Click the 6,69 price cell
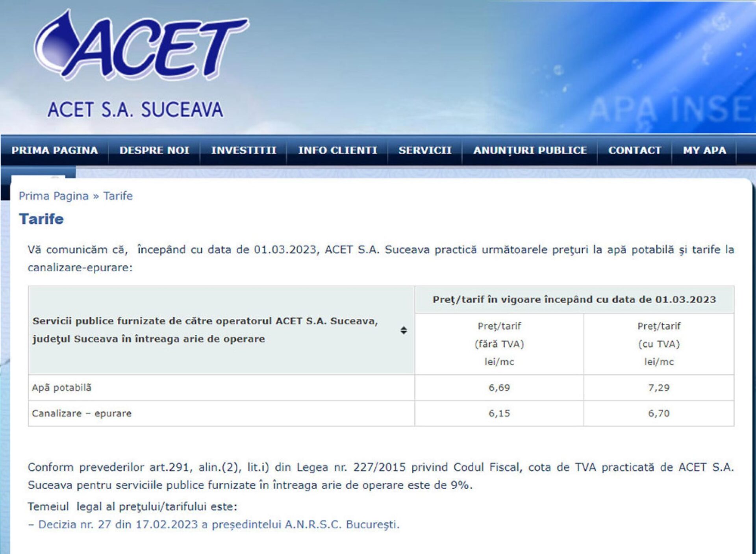This screenshot has height=554, width=756. point(499,387)
